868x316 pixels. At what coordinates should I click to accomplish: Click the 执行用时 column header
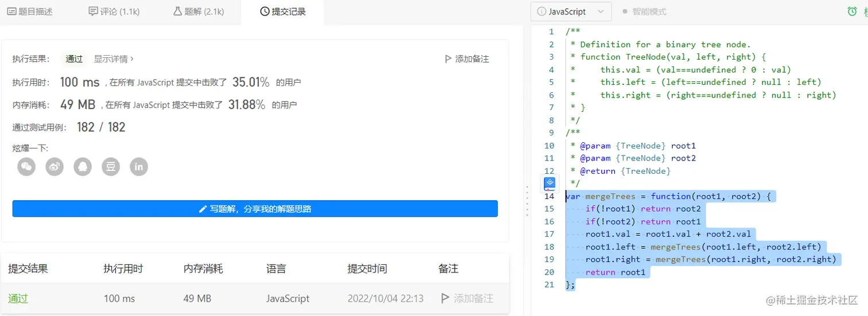(x=123, y=268)
